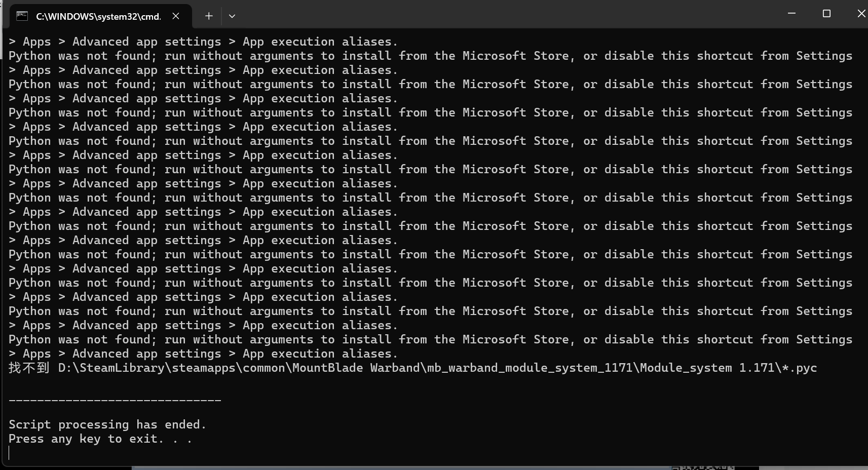Click the dashed separator line in output

[115, 400]
